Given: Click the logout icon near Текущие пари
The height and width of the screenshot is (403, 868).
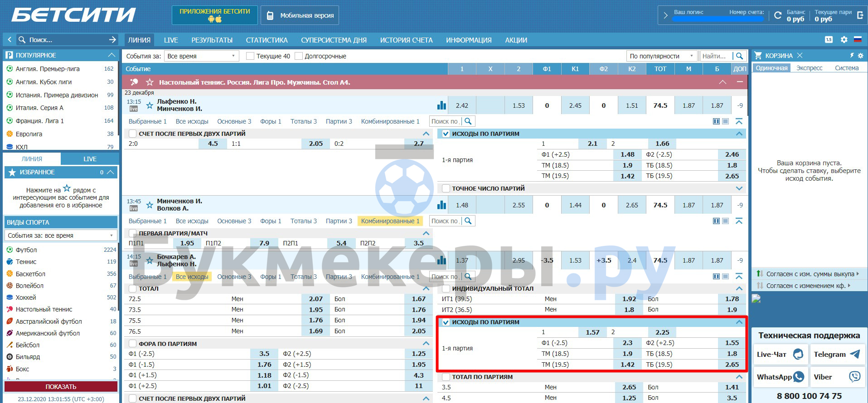Looking at the screenshot, I should click(860, 15).
